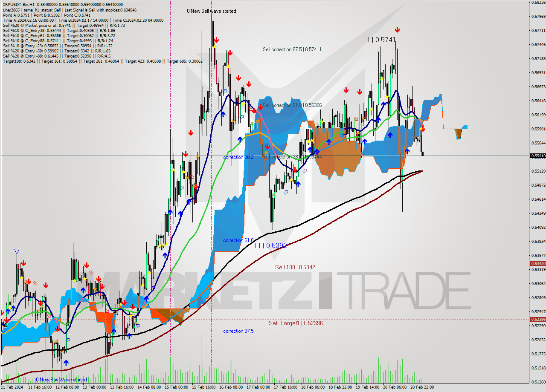546x392 pixels.
Task: Click the 'Sell Target1 | 0.52396' level label
Action: click(296, 323)
